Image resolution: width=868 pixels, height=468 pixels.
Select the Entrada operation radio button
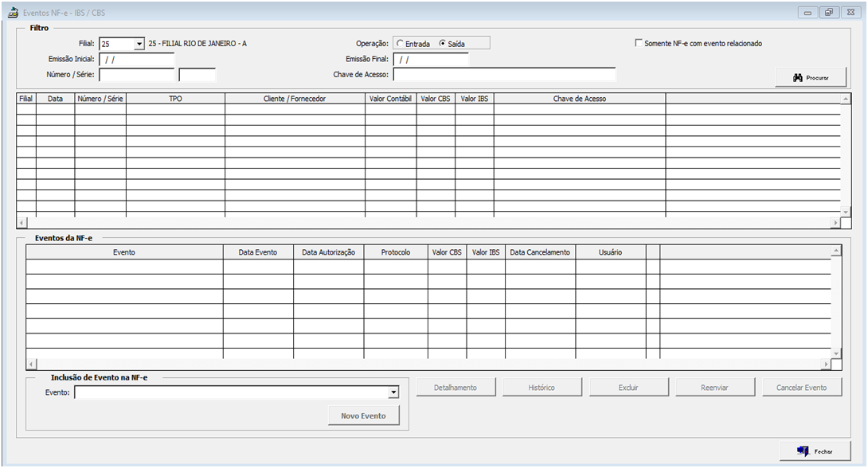401,44
